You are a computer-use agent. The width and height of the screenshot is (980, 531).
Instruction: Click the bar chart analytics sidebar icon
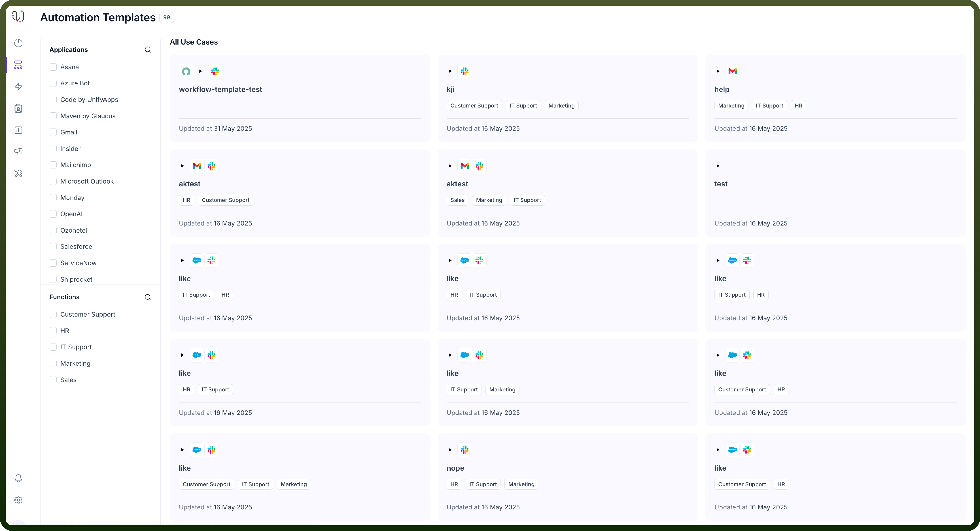pyautogui.click(x=18, y=130)
